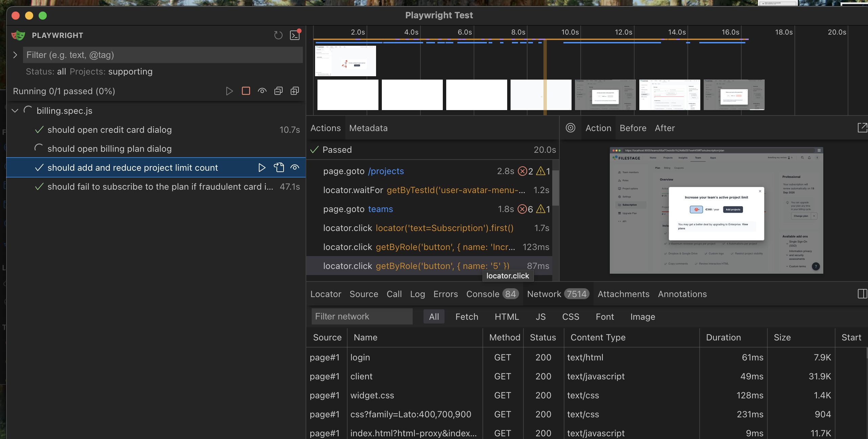Click the expand all tests icon

[295, 91]
